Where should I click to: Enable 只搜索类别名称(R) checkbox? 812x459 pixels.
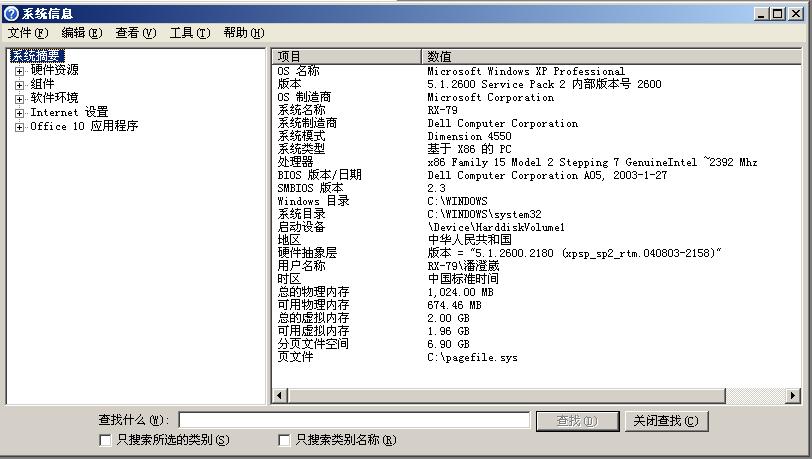(284, 440)
